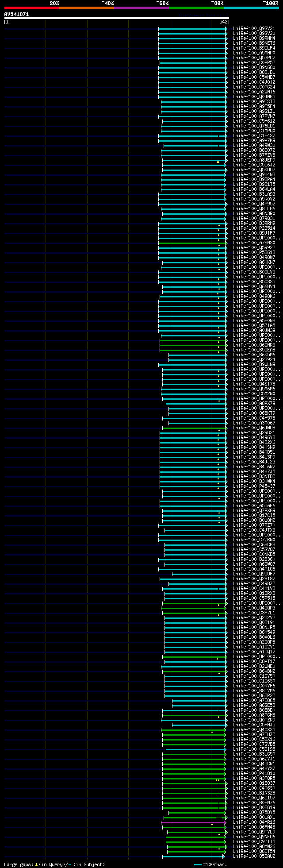
Task: Click the cyan ~100% identity legend bar
Action: 251,8
